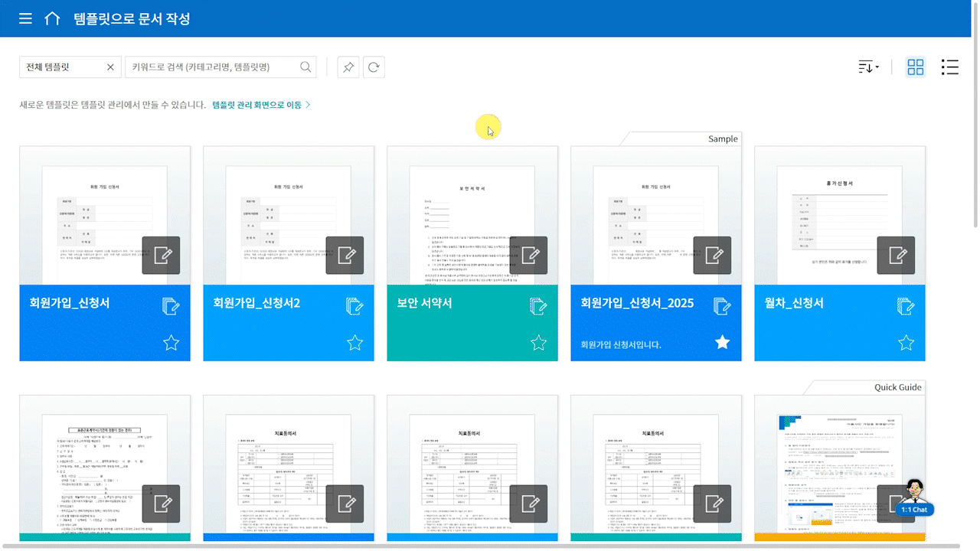Switch to list view
Screen dimensions: 980x551
949,67
